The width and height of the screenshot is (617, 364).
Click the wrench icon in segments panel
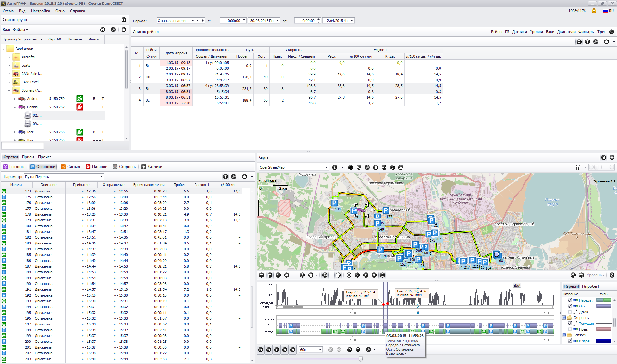[234, 177]
